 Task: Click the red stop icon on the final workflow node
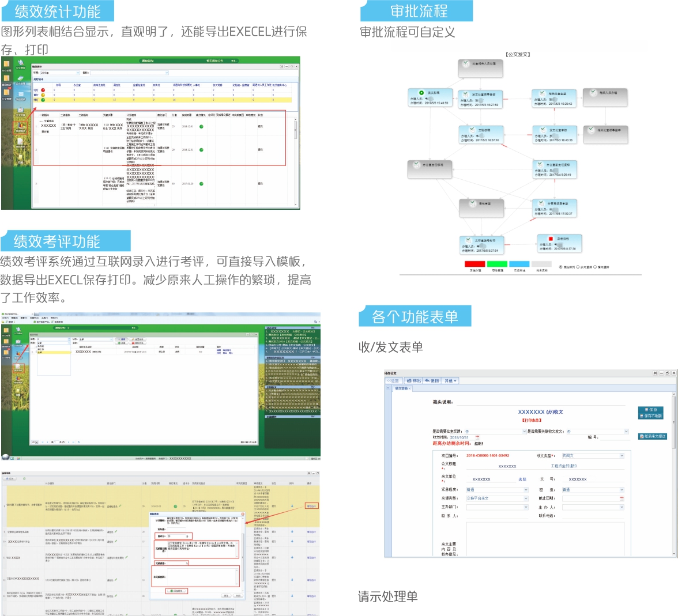[551, 238]
